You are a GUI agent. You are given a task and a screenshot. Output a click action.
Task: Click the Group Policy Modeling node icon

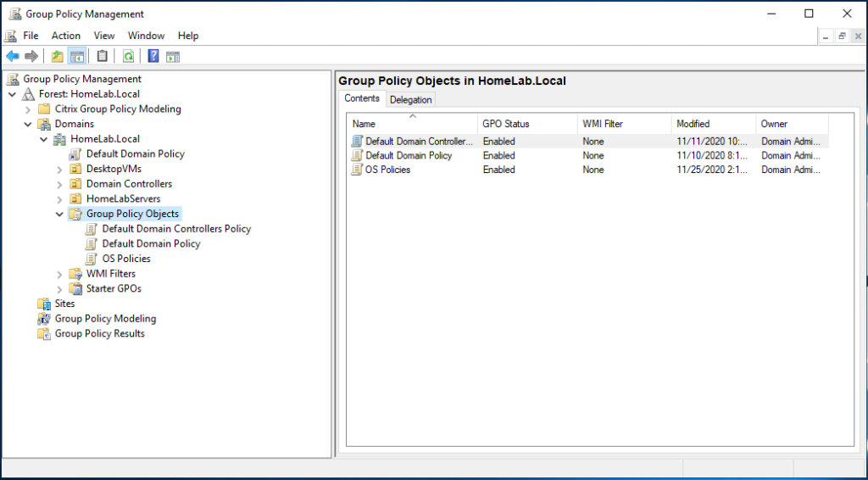click(44, 318)
